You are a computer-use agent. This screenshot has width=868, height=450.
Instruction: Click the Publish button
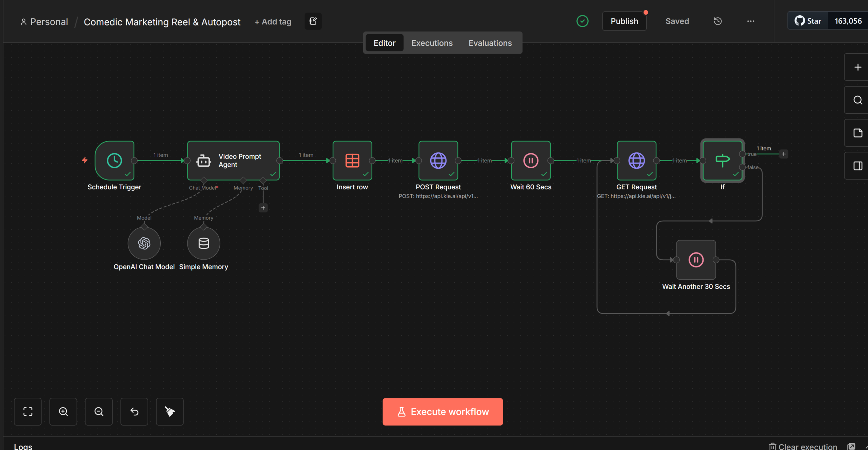(x=624, y=21)
